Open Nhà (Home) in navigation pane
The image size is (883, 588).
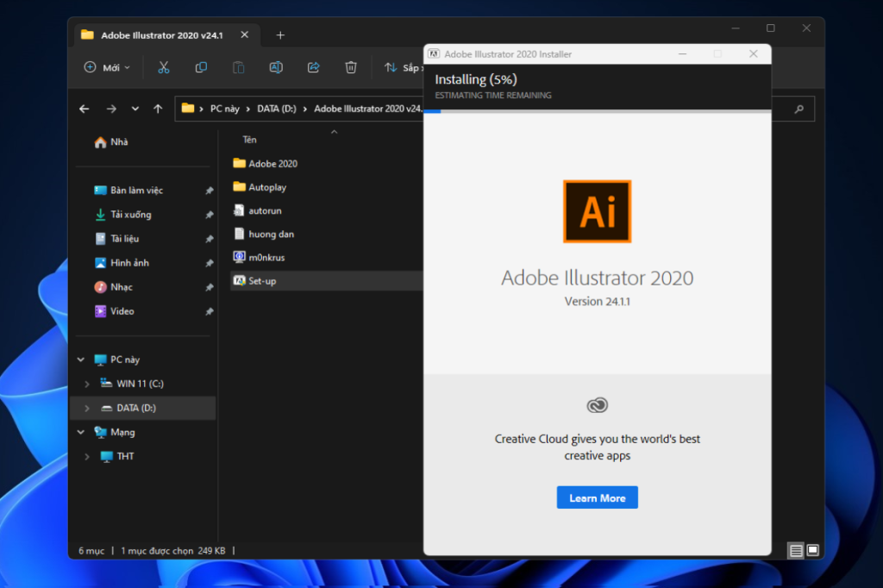coord(111,142)
